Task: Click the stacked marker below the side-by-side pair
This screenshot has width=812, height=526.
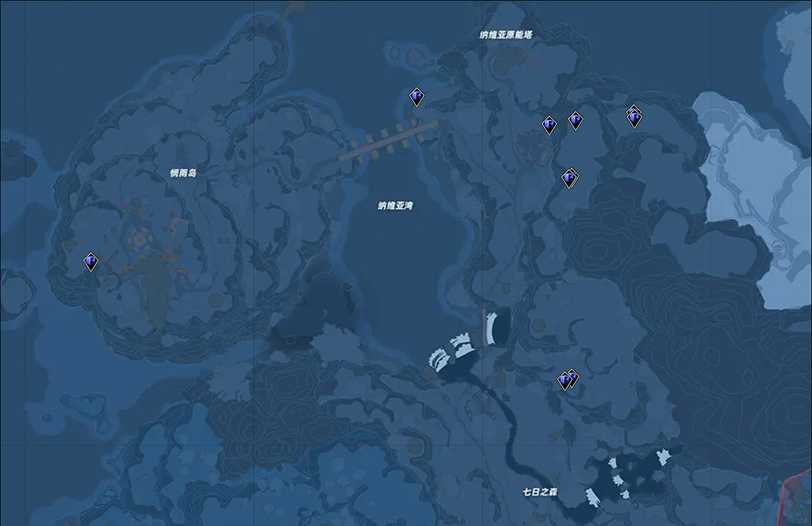Action: click(569, 178)
